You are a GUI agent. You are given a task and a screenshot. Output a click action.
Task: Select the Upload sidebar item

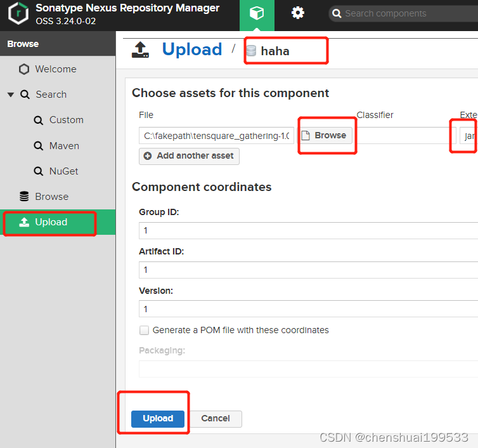pyautogui.click(x=58, y=222)
